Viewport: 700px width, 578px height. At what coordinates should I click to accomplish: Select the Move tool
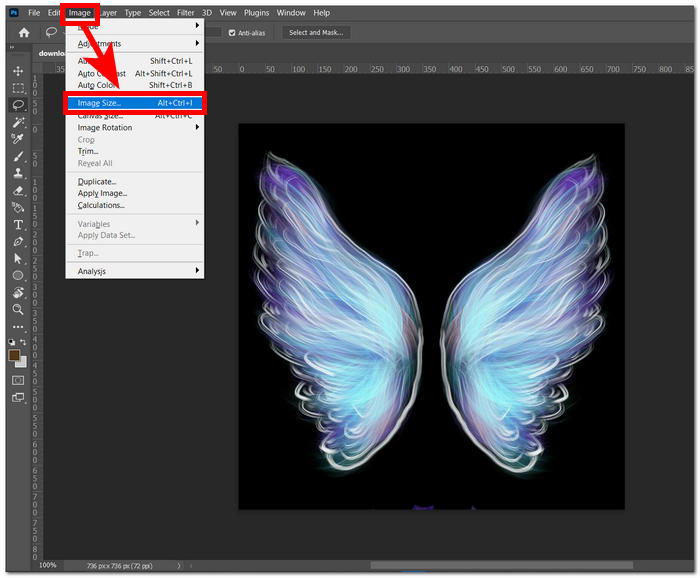pos(18,71)
